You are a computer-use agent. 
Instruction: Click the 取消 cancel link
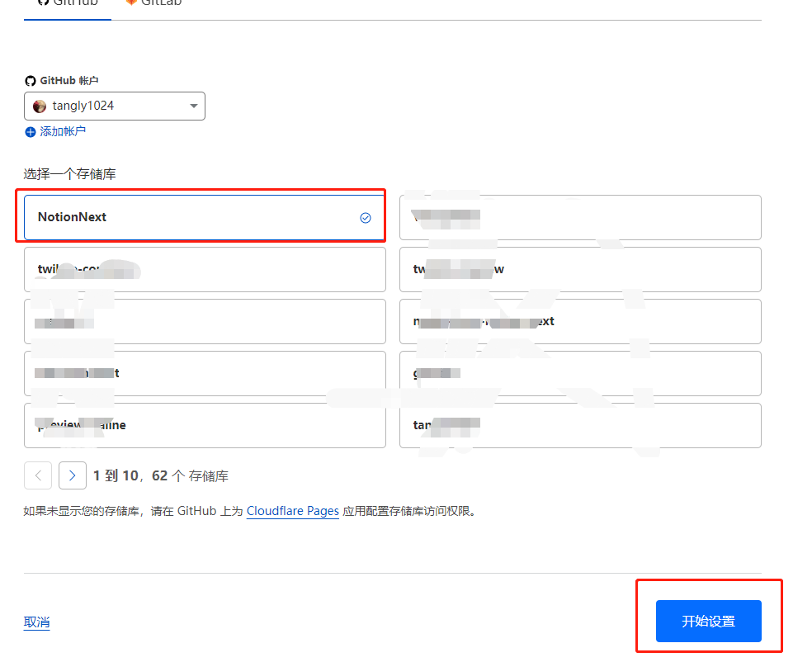click(37, 622)
